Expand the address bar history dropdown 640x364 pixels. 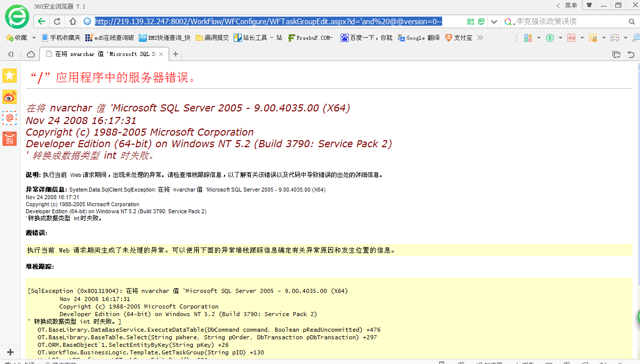point(495,22)
